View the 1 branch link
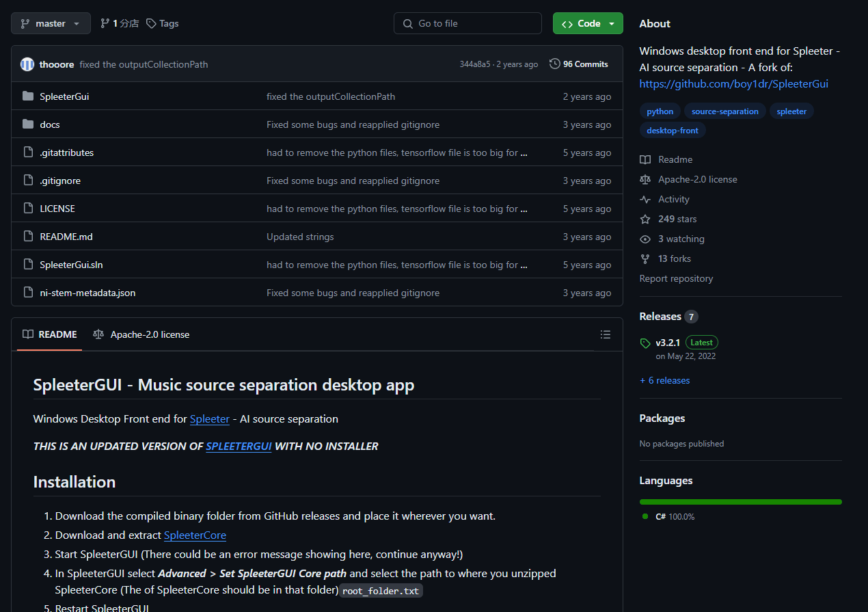This screenshot has height=612, width=868. [120, 23]
